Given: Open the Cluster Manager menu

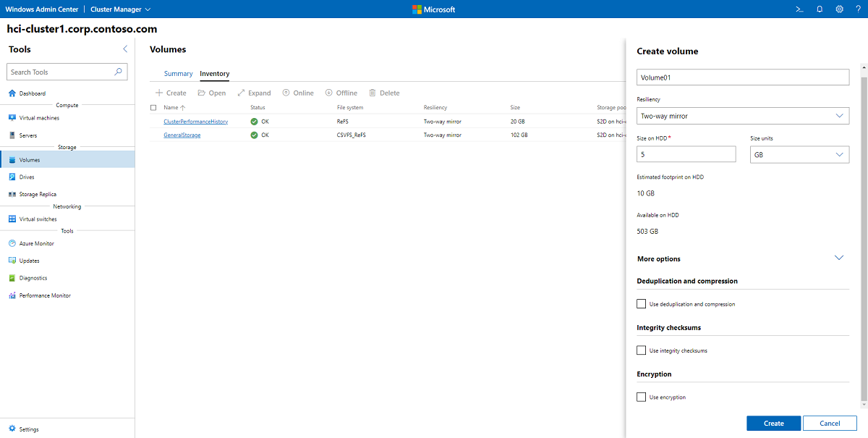Looking at the screenshot, I should tap(119, 9).
